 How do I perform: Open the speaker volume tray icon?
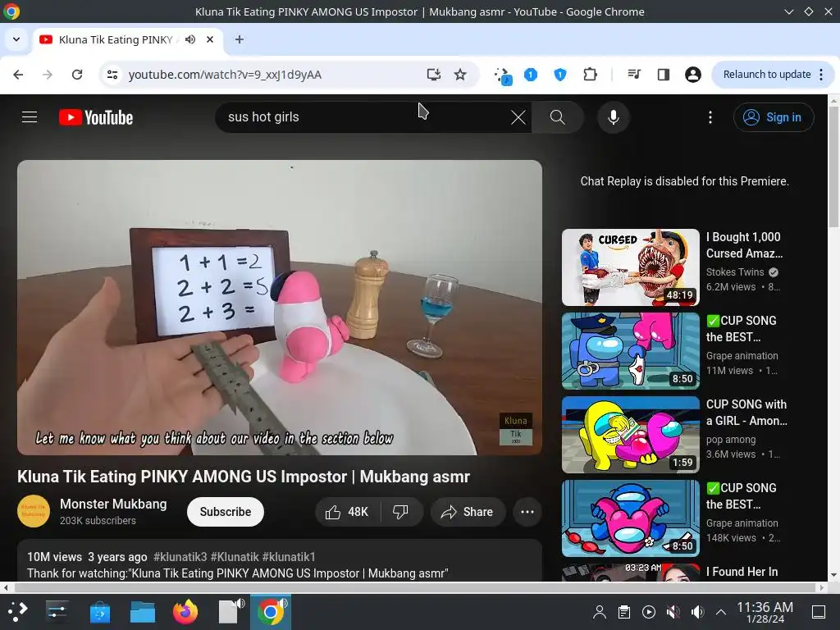point(697,612)
